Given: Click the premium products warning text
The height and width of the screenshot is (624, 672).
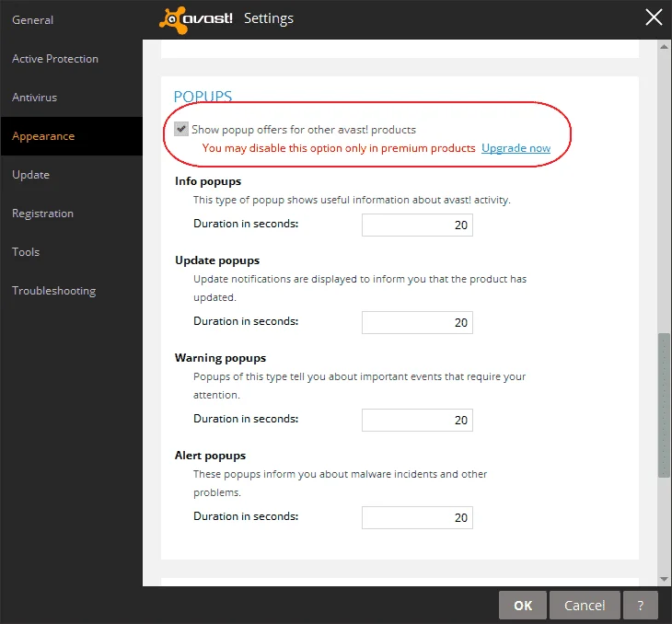Looking at the screenshot, I should [339, 148].
